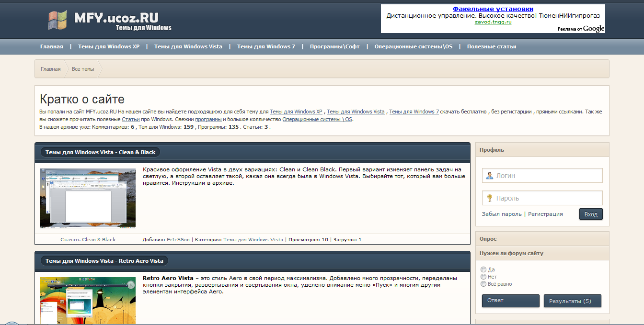
Task: Open the Главная menu item
Action: [x=52, y=46]
